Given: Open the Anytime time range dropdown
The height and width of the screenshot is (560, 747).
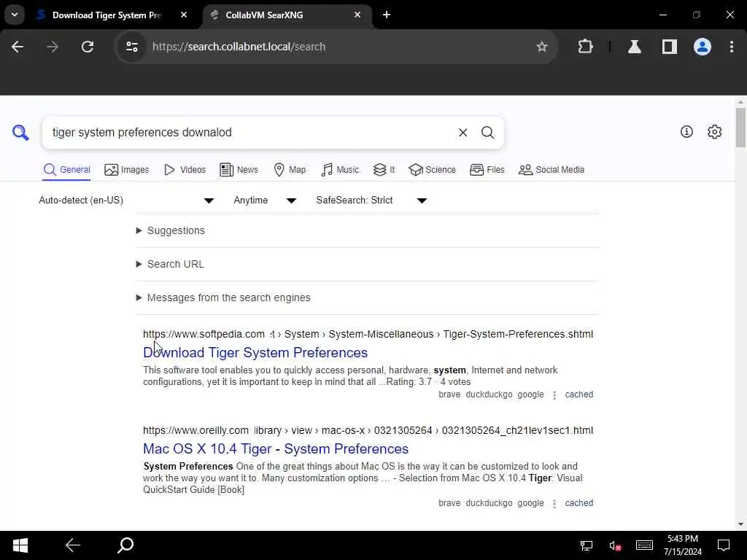Looking at the screenshot, I should point(265,201).
